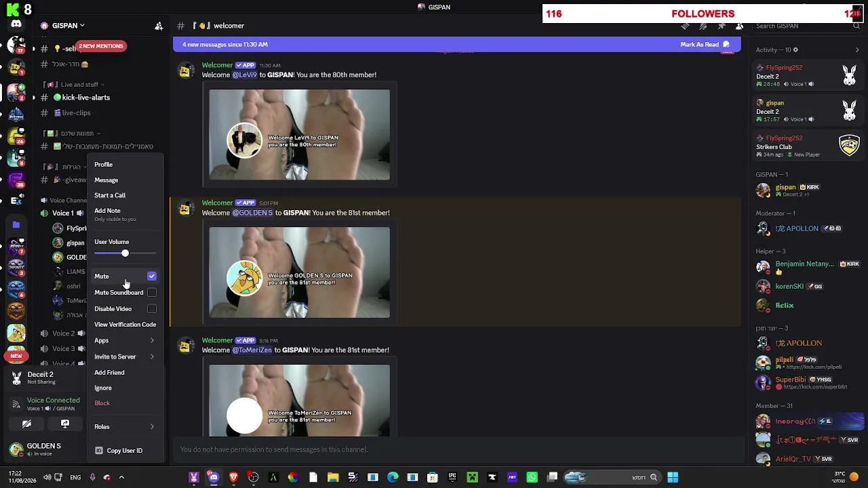Open the Windows Start menu
Image resolution: width=868 pixels, height=488 pixels.
coord(673,477)
